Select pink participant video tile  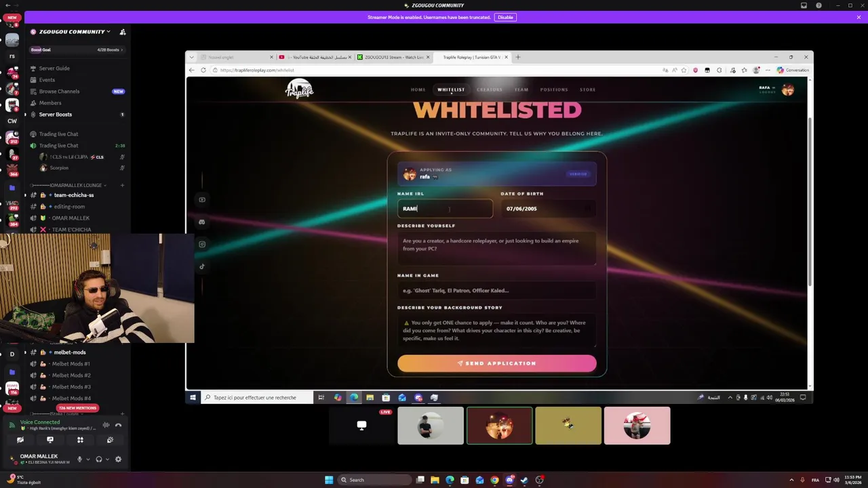(x=637, y=426)
